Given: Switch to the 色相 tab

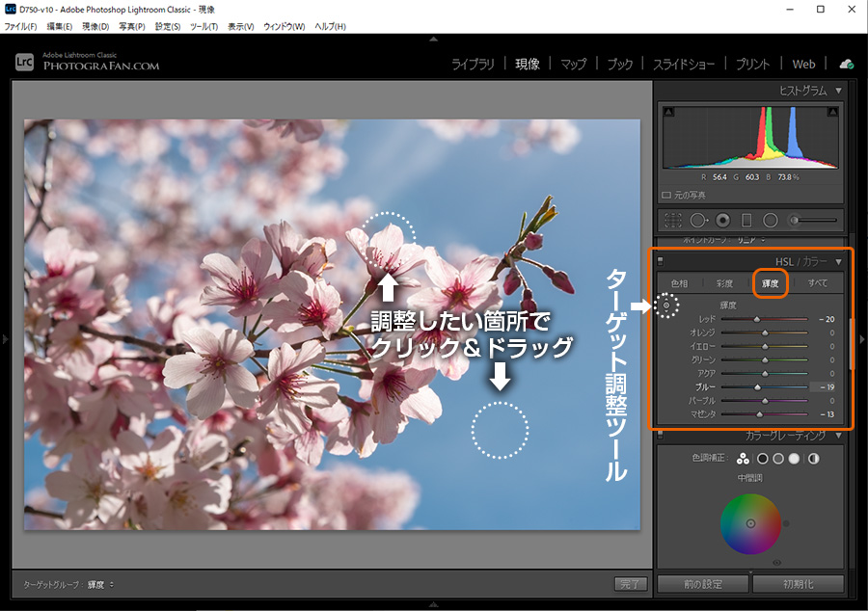Looking at the screenshot, I should [x=679, y=283].
